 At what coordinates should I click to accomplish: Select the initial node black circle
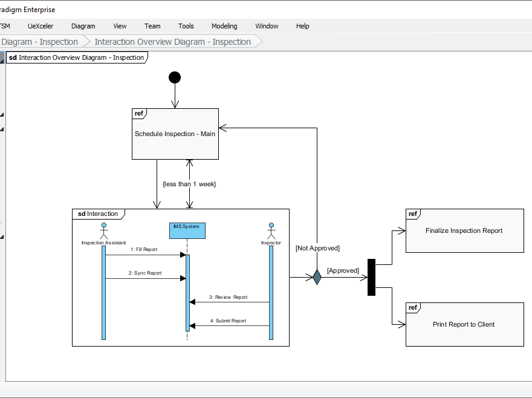point(175,77)
